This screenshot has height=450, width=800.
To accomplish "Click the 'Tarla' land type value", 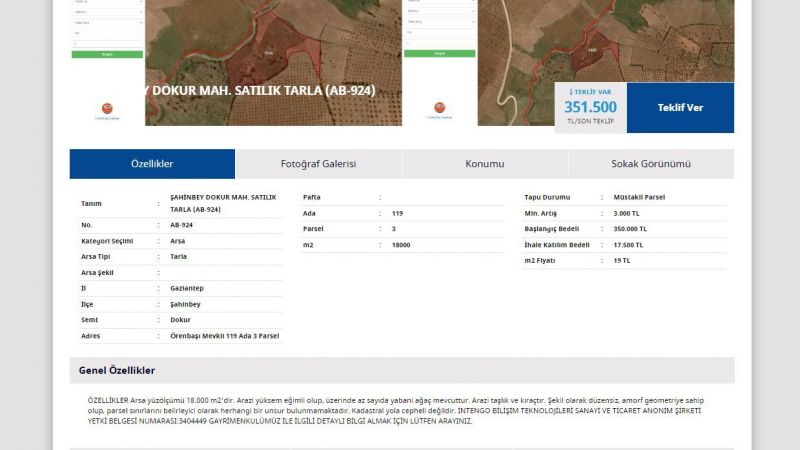I will (x=179, y=257).
